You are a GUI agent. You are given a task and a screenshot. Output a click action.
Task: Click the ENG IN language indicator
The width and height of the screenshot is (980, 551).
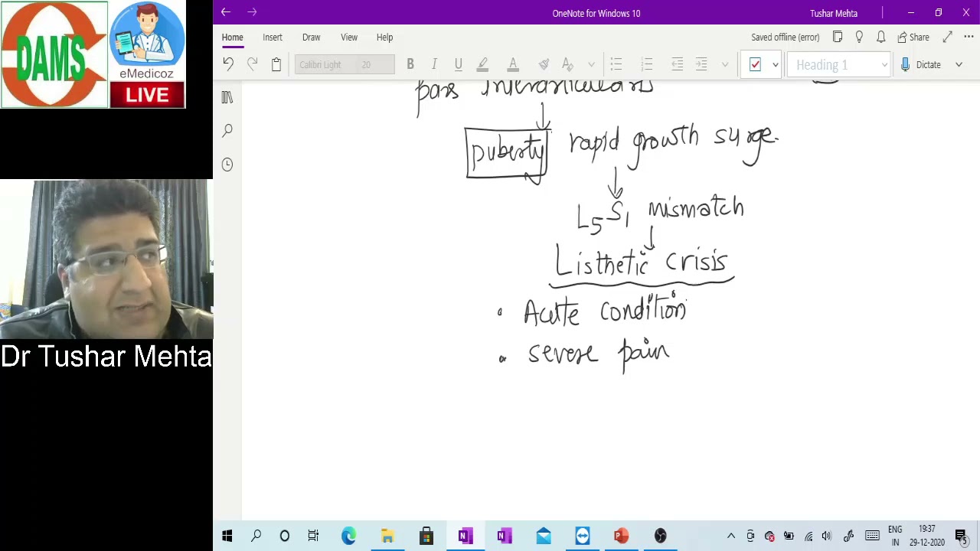pos(895,536)
